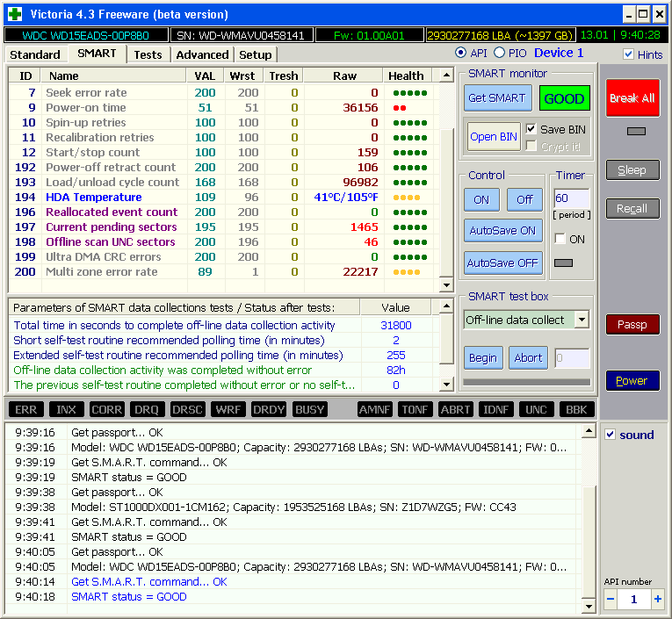Screen dimensions: 672x619
Task: Click log panel scroll-up arrow
Action: (x=589, y=431)
